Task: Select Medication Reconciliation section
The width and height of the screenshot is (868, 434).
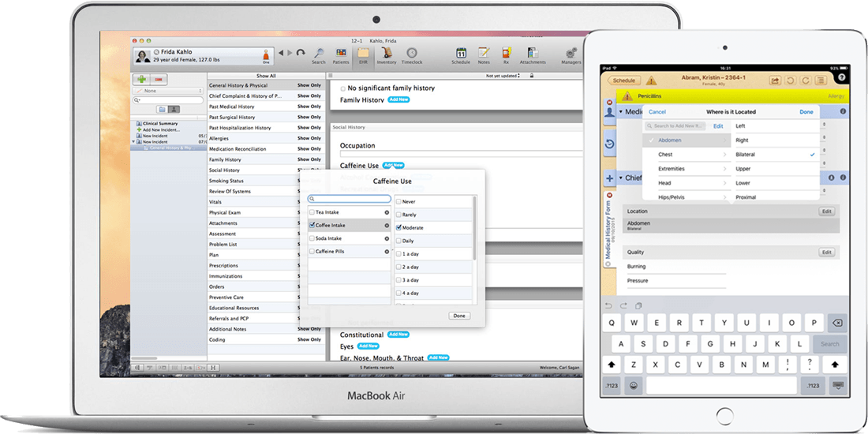Action: point(266,149)
